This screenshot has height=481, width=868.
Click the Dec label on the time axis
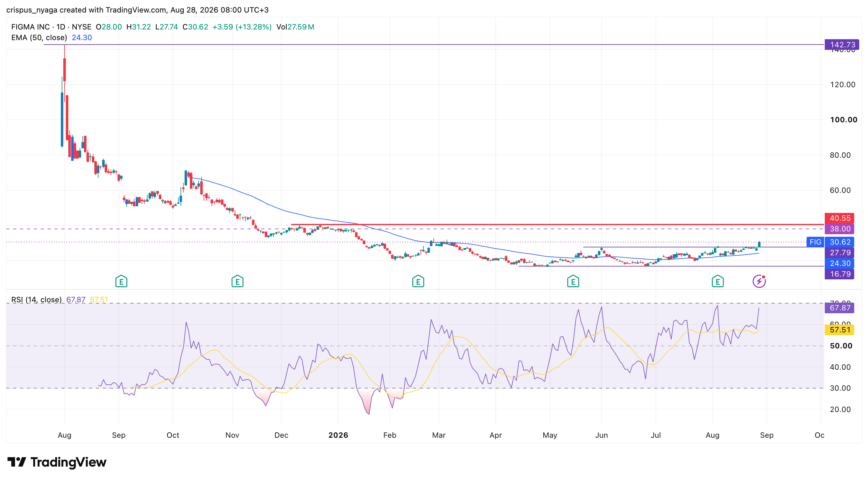[x=281, y=435]
